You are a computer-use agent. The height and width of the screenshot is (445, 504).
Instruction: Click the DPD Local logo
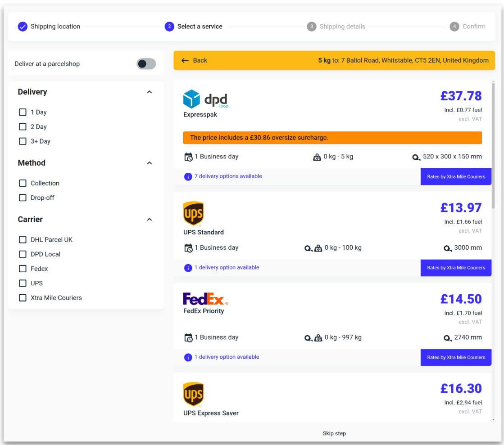206,99
